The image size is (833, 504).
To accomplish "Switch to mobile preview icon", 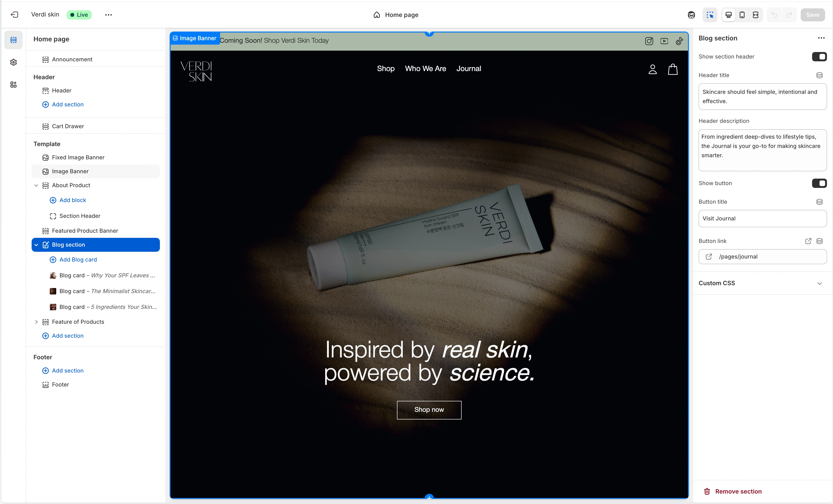I will (742, 15).
